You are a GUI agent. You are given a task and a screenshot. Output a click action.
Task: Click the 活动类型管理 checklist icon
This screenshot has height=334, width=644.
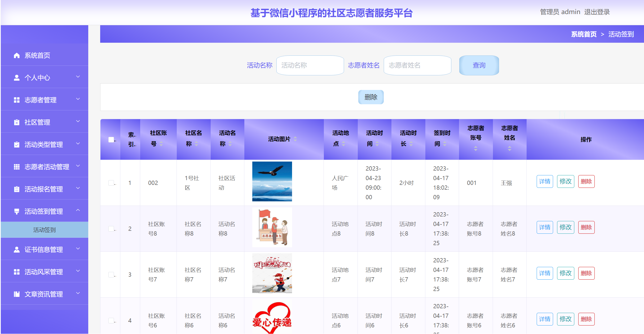point(17,144)
